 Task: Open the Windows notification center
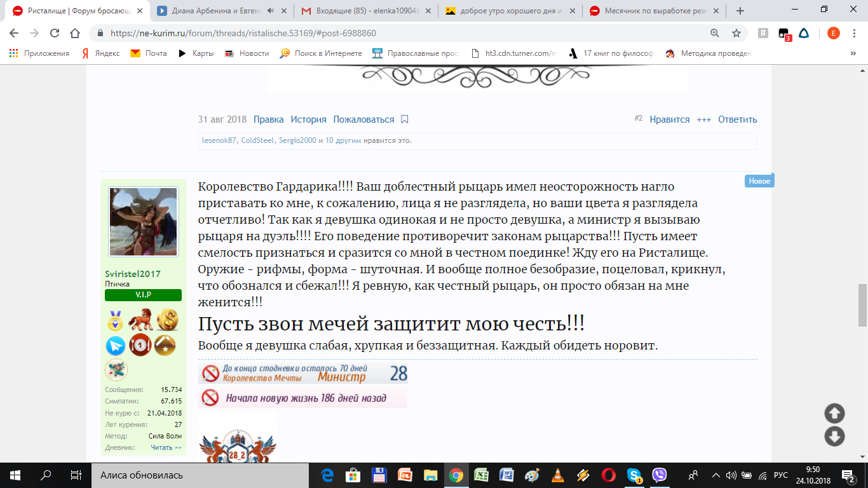(848, 475)
